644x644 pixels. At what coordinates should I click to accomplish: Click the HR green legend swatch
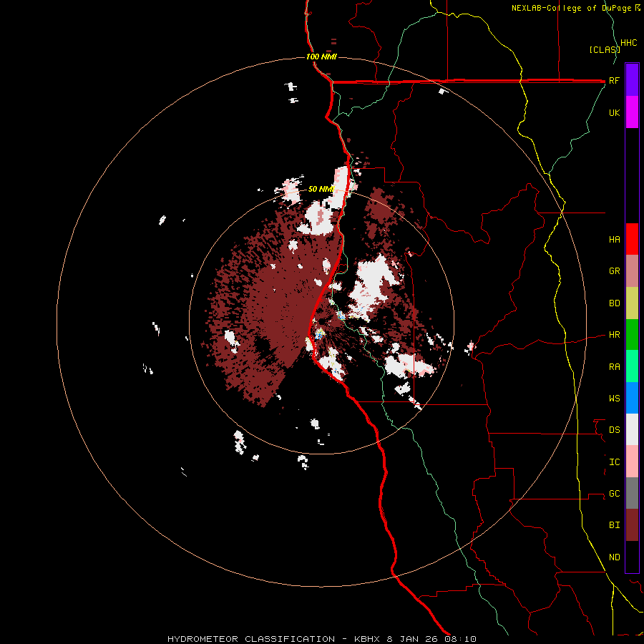pos(632,335)
